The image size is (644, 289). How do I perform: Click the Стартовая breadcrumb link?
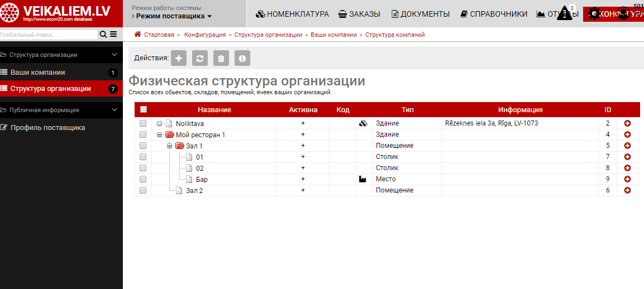point(159,35)
